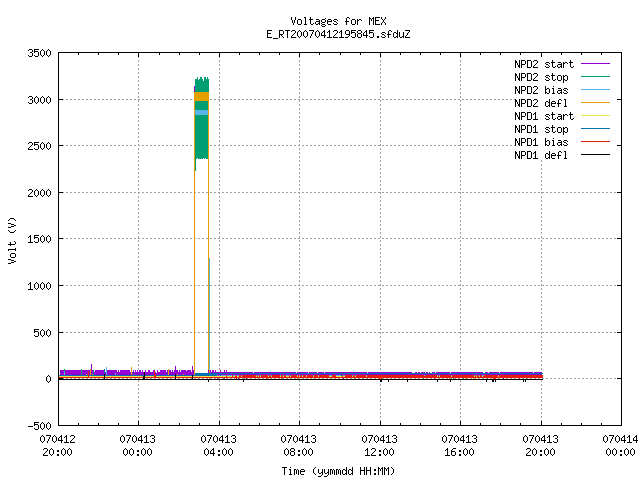640x480 pixels.
Task: Click the 'NPD2 defl' legend label
Action: pos(541,103)
